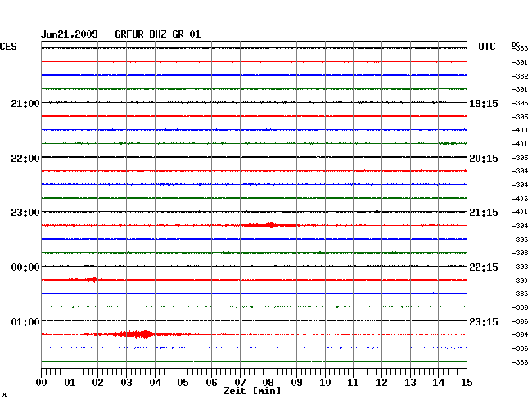Click the DC offset value -406
532x404 pixels.
click(520, 199)
